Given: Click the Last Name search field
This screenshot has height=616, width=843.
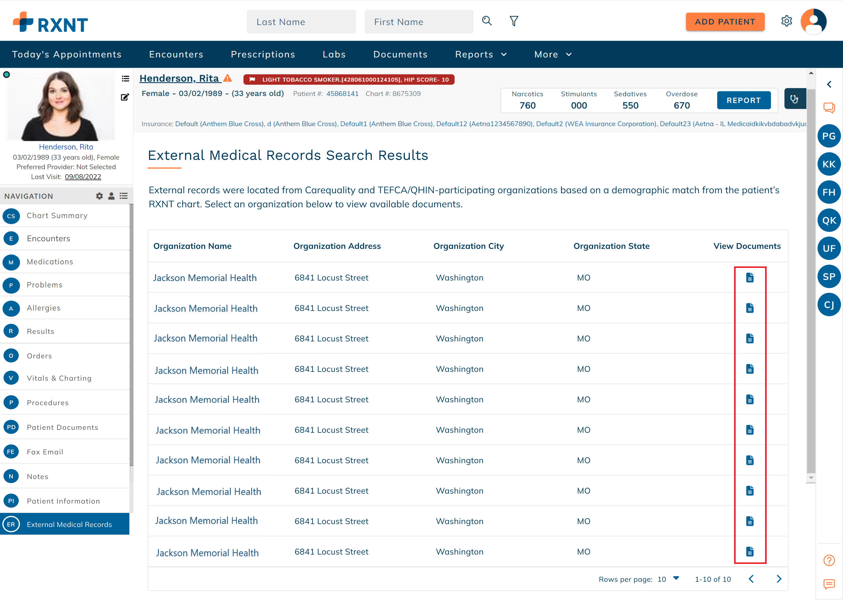Looking at the screenshot, I should [x=301, y=22].
